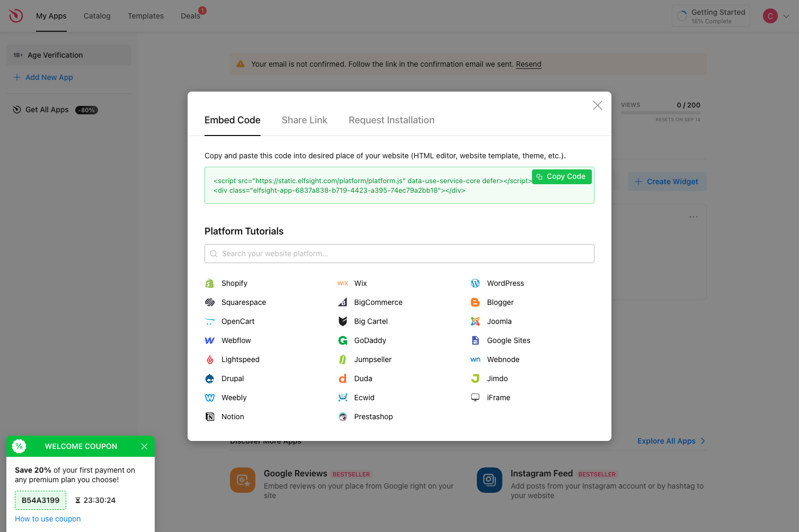The height and width of the screenshot is (532, 799).
Task: Click the Views usage progress bar
Action: tap(661, 113)
